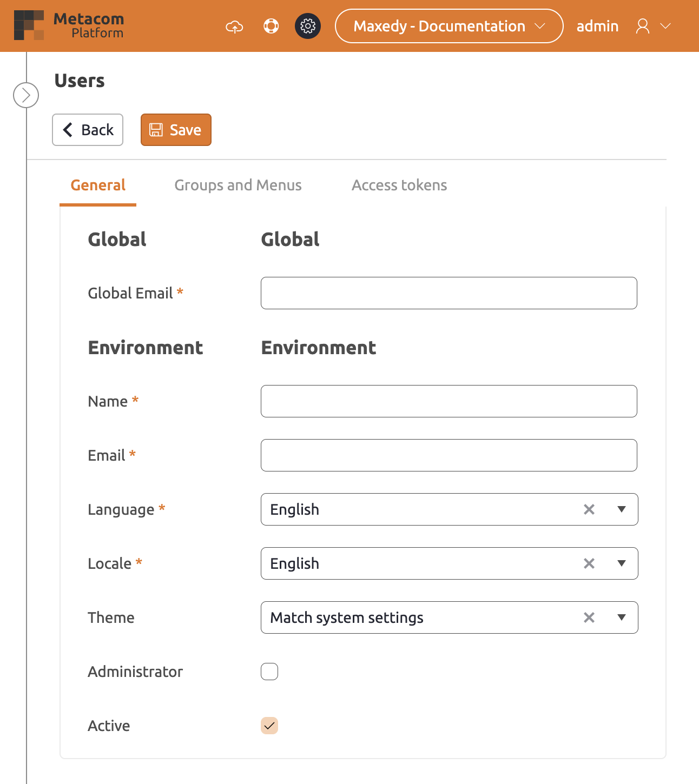Open Maxedy - Documentation environment selector
Viewport: 699px width, 784px height.
point(449,26)
